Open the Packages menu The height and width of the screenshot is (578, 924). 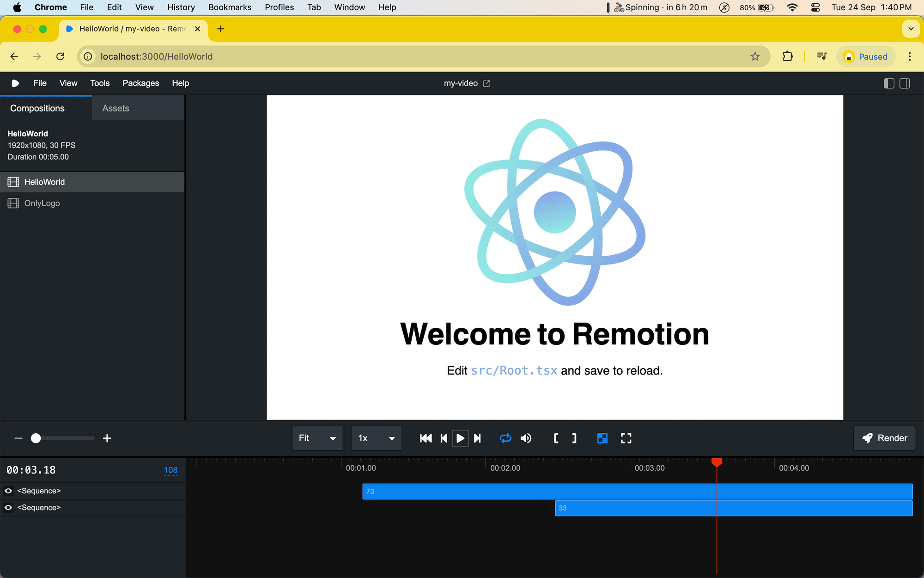[141, 83]
